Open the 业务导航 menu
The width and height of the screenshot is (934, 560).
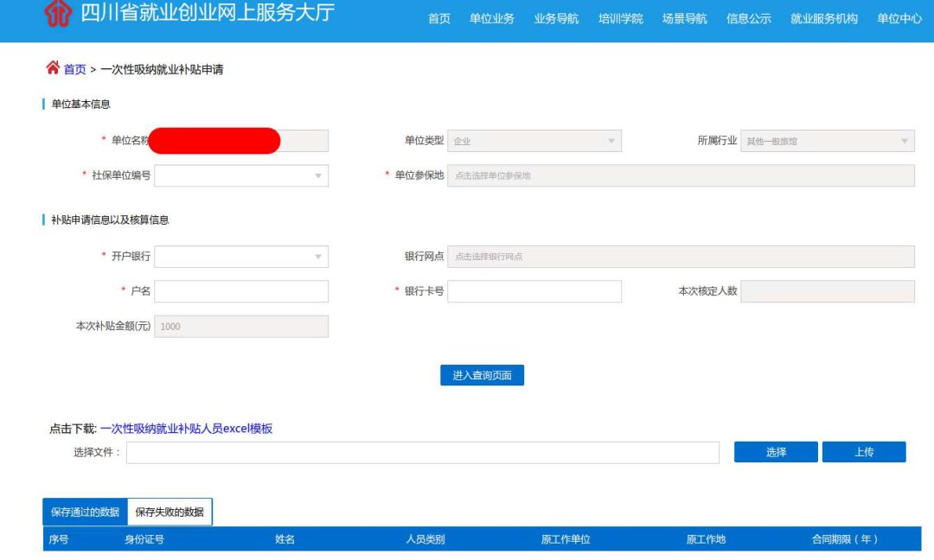click(x=557, y=17)
